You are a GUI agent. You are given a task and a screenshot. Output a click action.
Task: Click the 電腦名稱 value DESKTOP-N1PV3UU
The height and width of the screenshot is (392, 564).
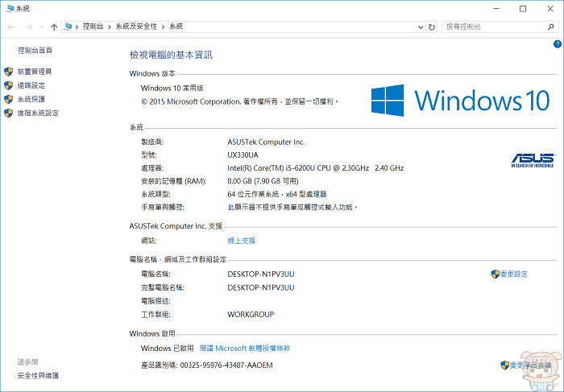261,274
